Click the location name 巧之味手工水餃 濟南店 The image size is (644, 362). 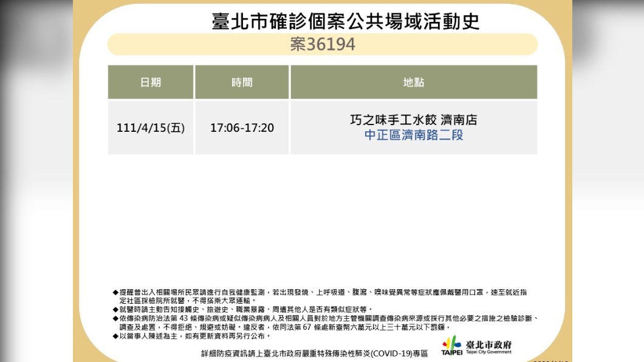click(x=414, y=120)
